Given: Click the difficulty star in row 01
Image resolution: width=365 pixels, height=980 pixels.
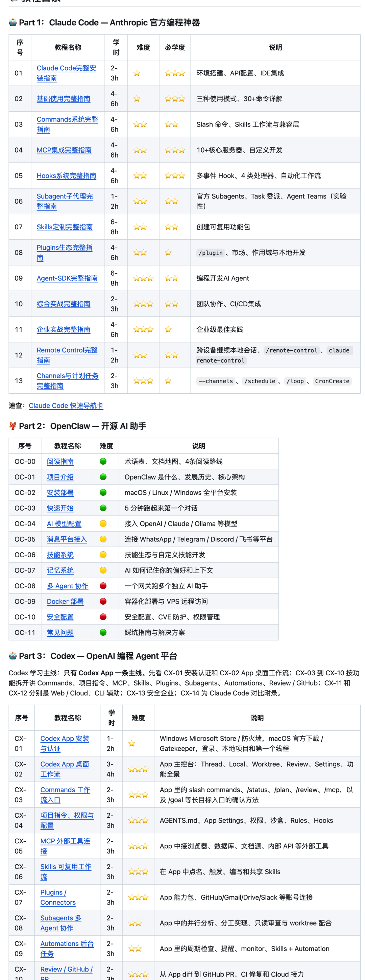Looking at the screenshot, I should (x=137, y=73).
